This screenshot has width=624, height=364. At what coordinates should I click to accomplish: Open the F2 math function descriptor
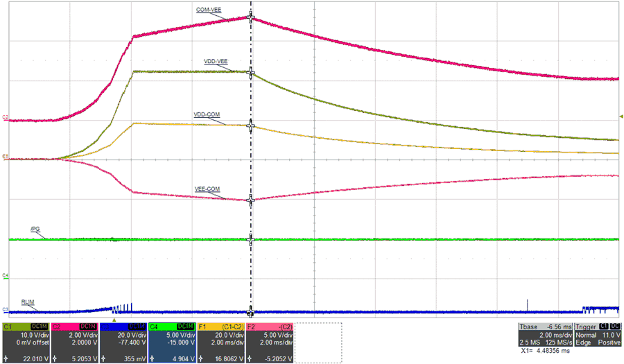pos(270,343)
